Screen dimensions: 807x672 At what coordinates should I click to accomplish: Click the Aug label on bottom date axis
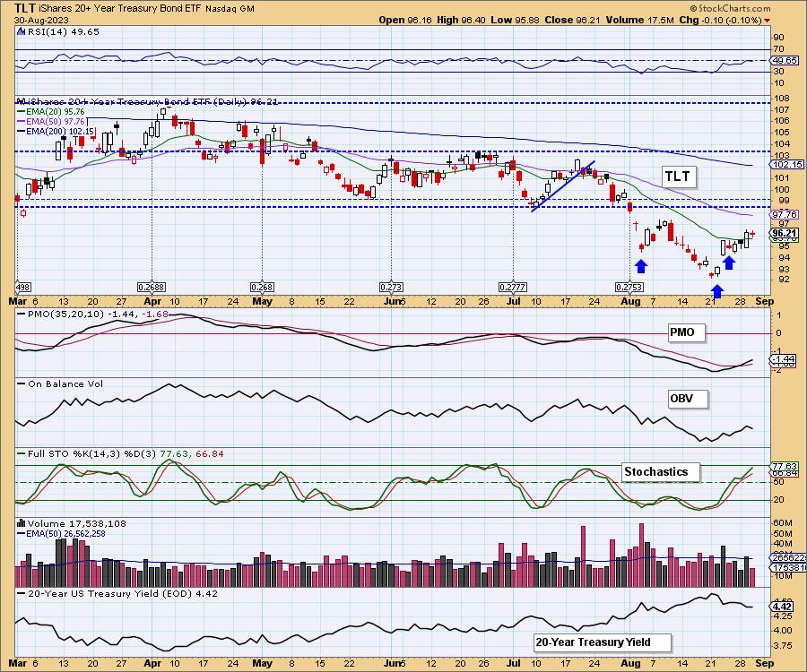click(630, 663)
